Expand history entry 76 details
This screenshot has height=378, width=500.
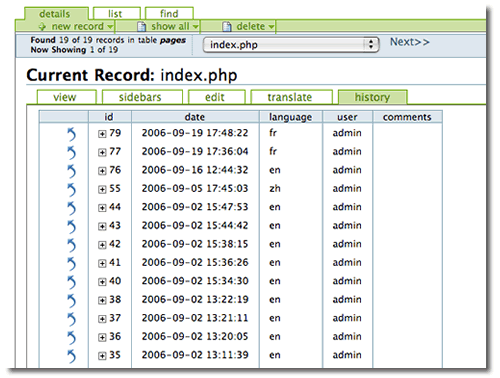102,171
